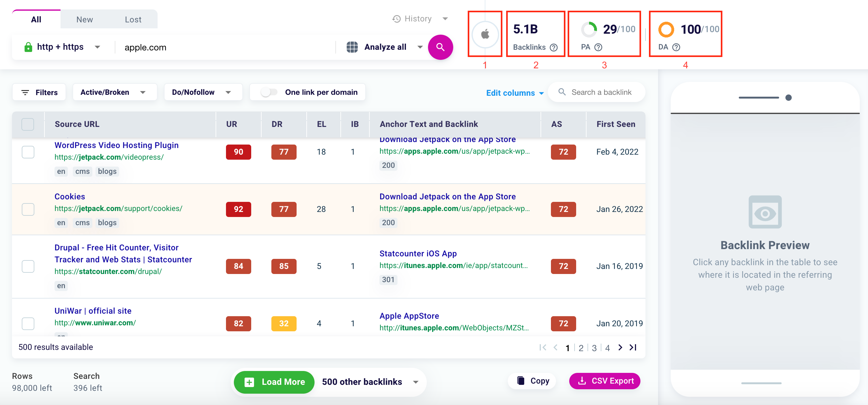Expand the Active/Broken filter dropdown
This screenshot has width=868, height=405.
tap(114, 92)
